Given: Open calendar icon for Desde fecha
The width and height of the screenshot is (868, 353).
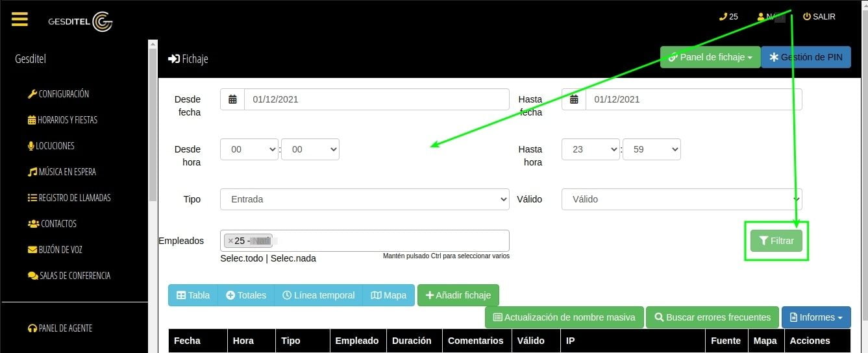Looking at the screenshot, I should (x=232, y=99).
